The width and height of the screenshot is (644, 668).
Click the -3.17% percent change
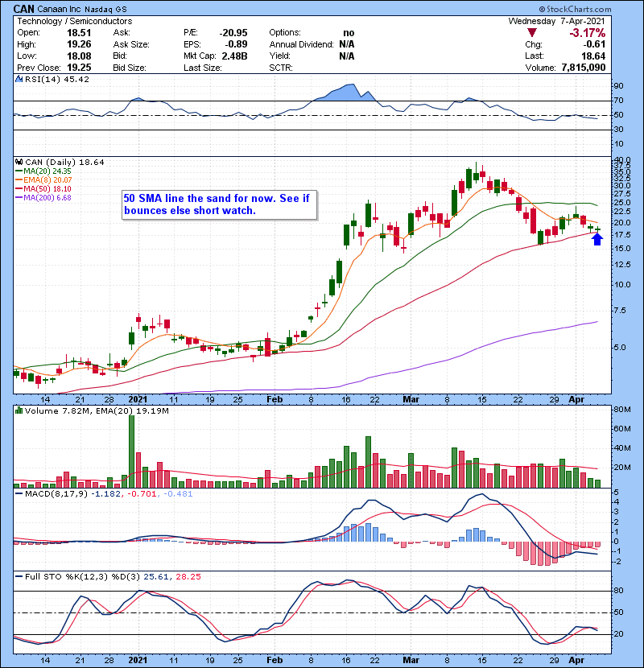tap(588, 33)
